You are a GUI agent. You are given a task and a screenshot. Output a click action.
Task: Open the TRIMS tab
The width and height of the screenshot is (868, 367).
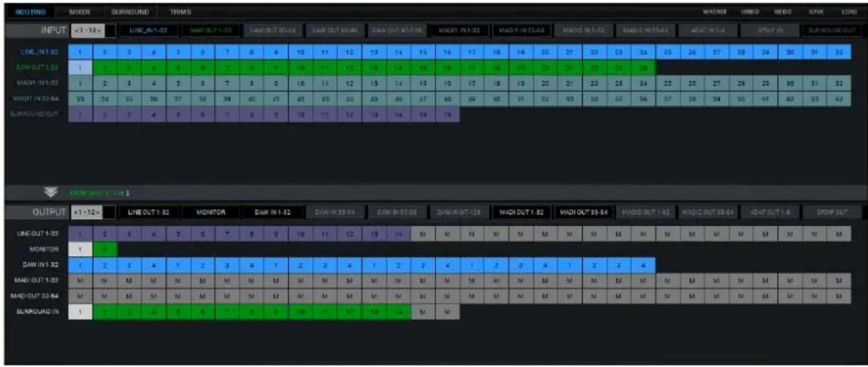(181, 11)
